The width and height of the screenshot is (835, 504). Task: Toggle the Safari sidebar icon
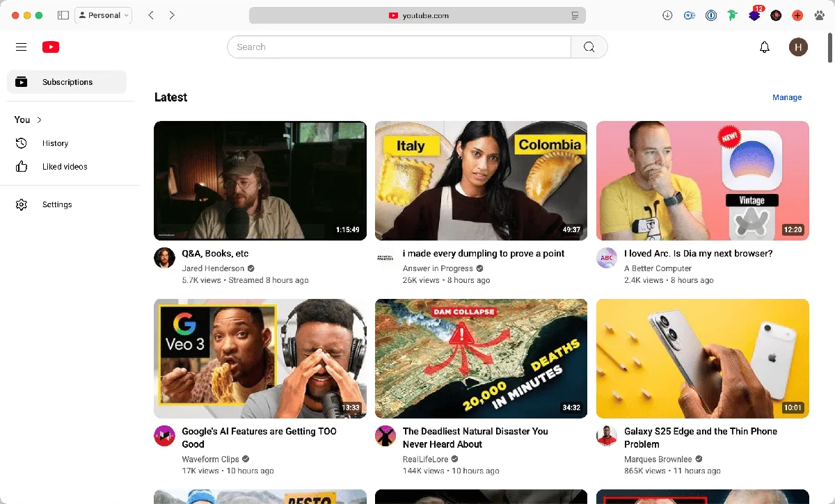tap(63, 15)
